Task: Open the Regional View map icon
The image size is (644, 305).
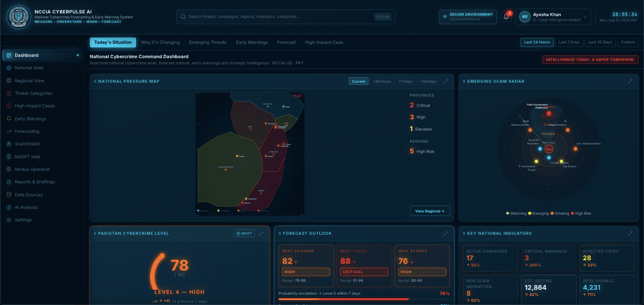Action: click(x=9, y=81)
